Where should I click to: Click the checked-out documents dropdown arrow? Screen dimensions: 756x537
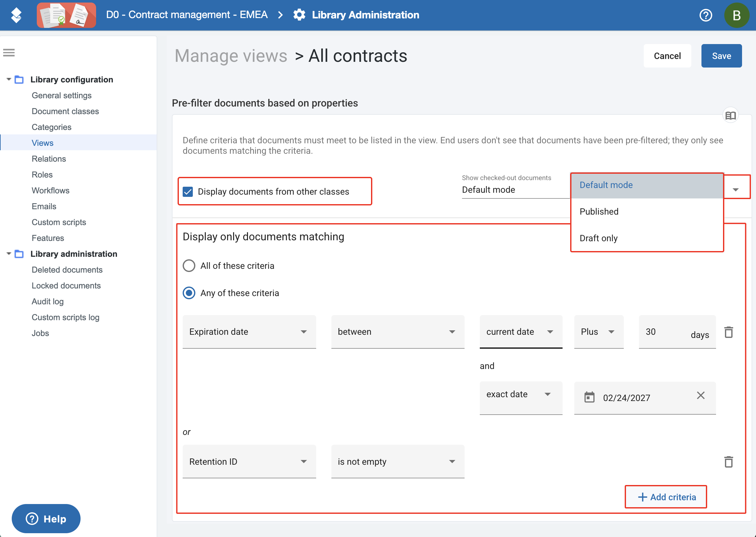tap(735, 190)
